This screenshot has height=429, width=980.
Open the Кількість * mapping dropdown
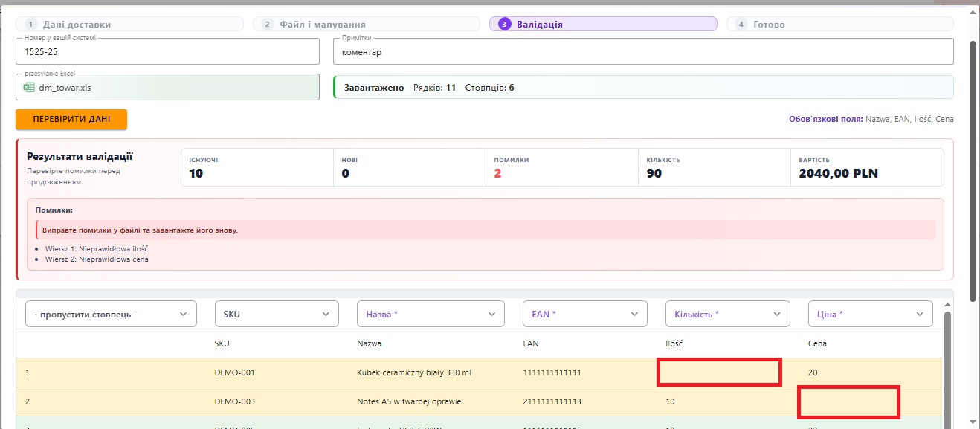click(728, 314)
